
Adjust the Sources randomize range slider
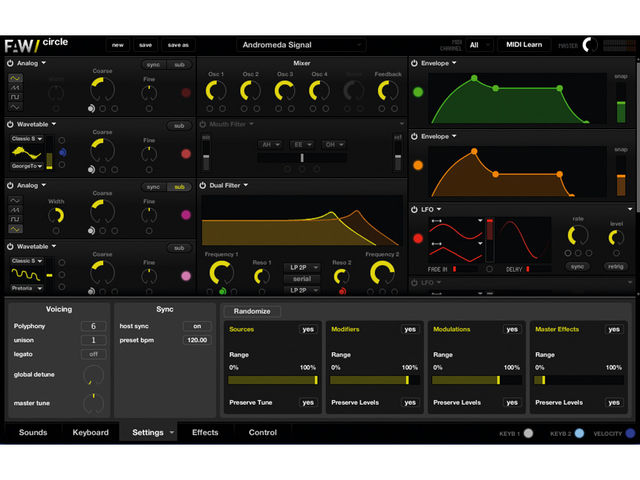[x=273, y=380]
